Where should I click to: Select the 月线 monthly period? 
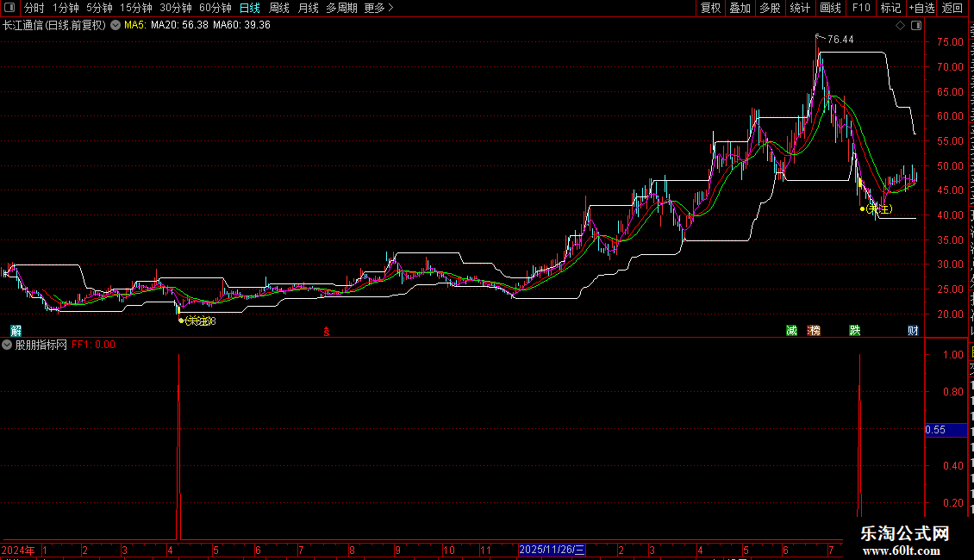[x=308, y=8]
